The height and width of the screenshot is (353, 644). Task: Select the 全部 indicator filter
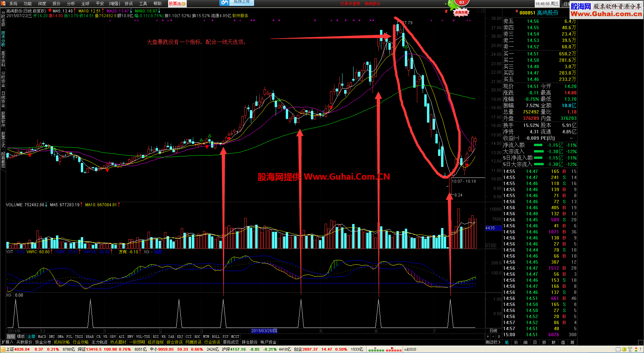(32, 337)
